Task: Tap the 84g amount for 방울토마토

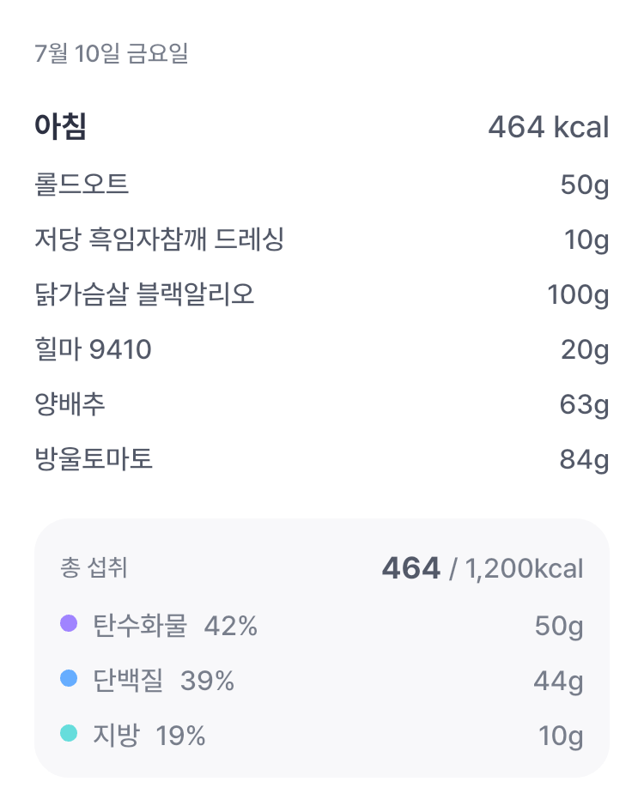Action: point(585,460)
